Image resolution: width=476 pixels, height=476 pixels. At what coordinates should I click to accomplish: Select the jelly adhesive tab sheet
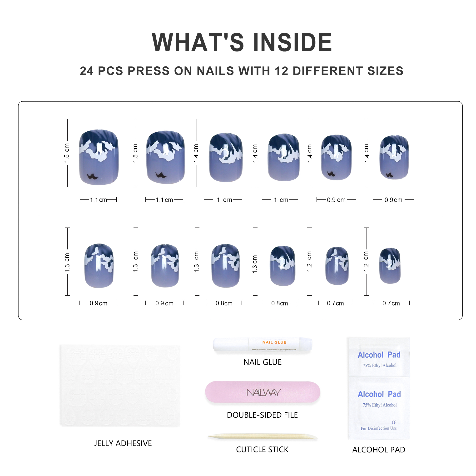point(120,386)
